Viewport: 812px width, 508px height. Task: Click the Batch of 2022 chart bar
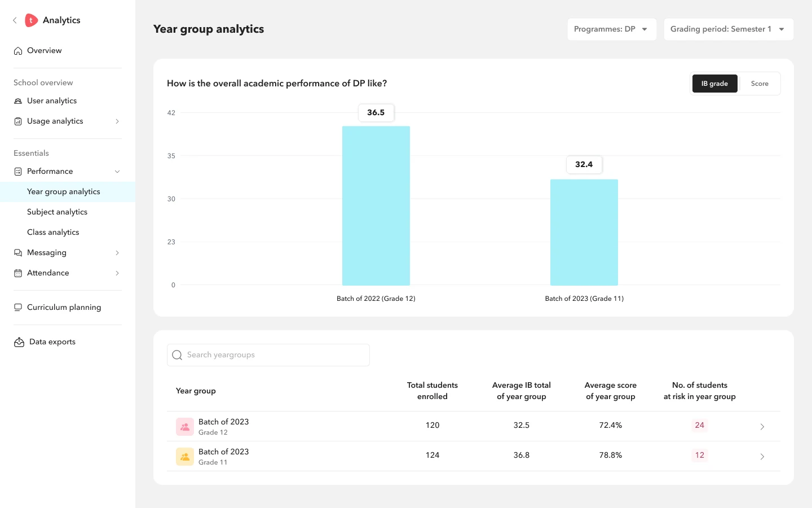tap(376, 205)
